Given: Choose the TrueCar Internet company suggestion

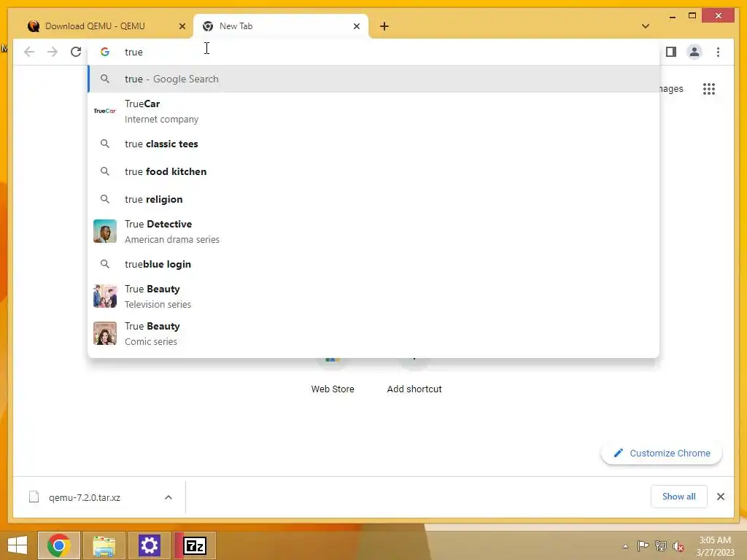Looking at the screenshot, I should pyautogui.click(x=373, y=112).
